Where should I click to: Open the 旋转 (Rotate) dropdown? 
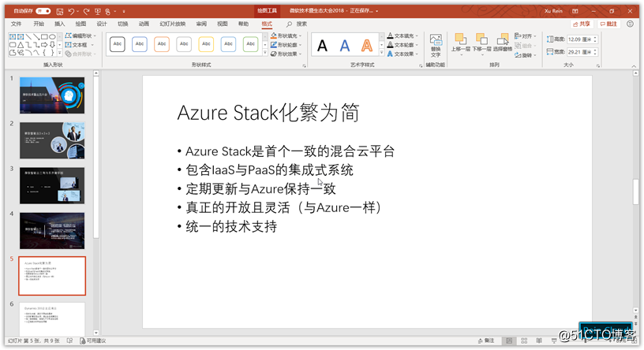(x=526, y=54)
